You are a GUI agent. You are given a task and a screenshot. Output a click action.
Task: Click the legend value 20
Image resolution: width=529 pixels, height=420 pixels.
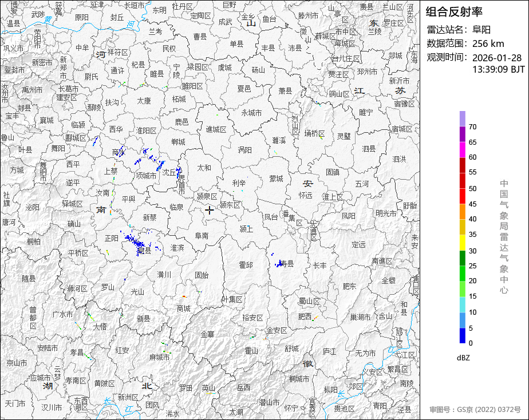coord(473,281)
